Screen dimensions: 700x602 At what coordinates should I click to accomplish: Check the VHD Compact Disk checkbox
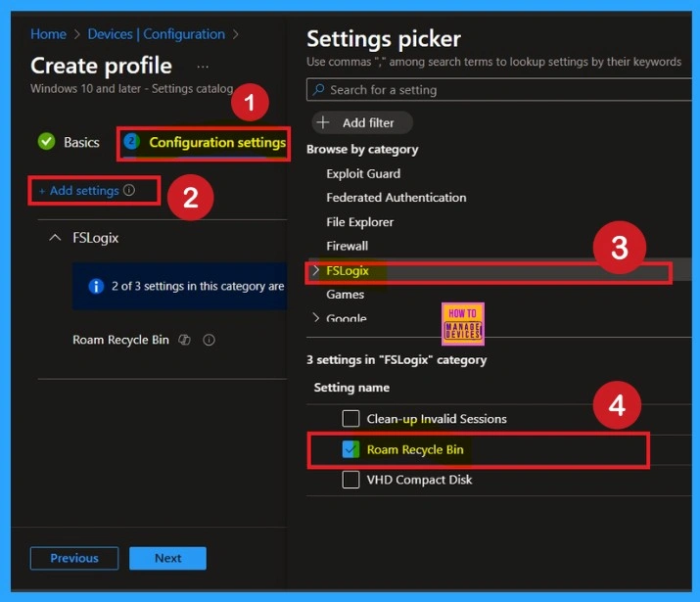[350, 481]
